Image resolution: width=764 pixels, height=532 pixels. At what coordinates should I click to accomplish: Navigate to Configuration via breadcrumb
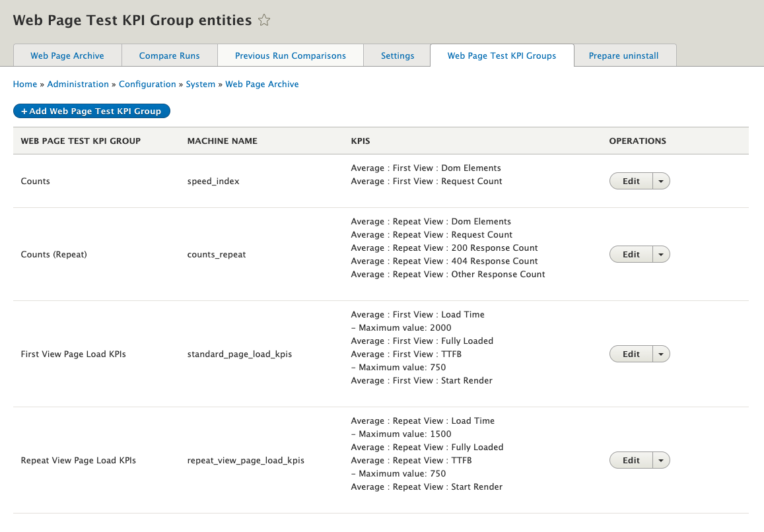147,84
